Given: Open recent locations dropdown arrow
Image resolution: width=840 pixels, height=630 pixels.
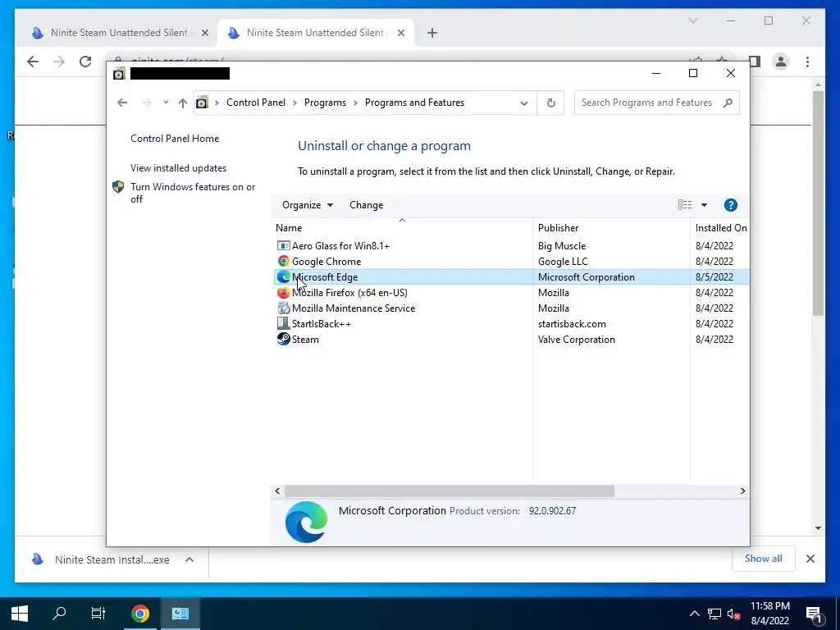Looking at the screenshot, I should [x=166, y=103].
